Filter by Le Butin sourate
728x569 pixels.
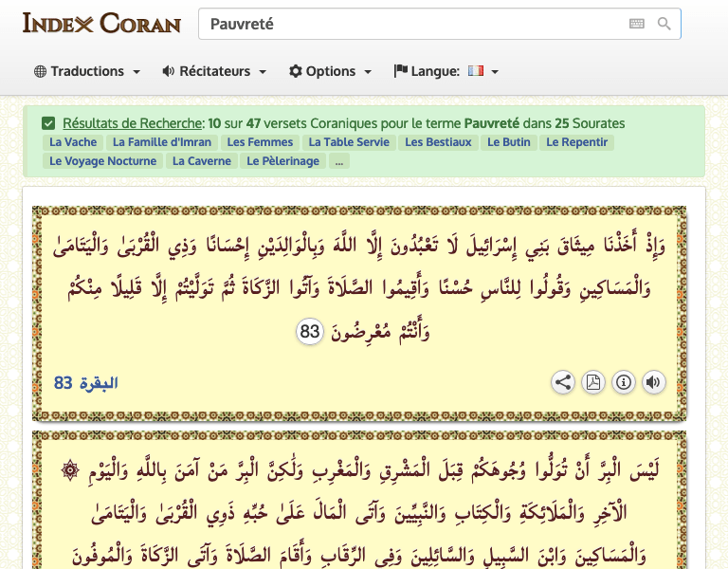click(509, 142)
